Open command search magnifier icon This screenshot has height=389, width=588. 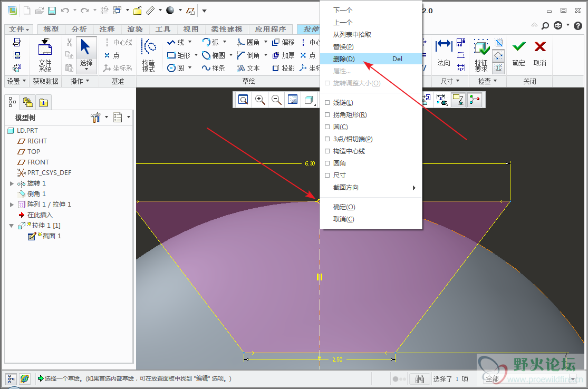[x=545, y=25]
